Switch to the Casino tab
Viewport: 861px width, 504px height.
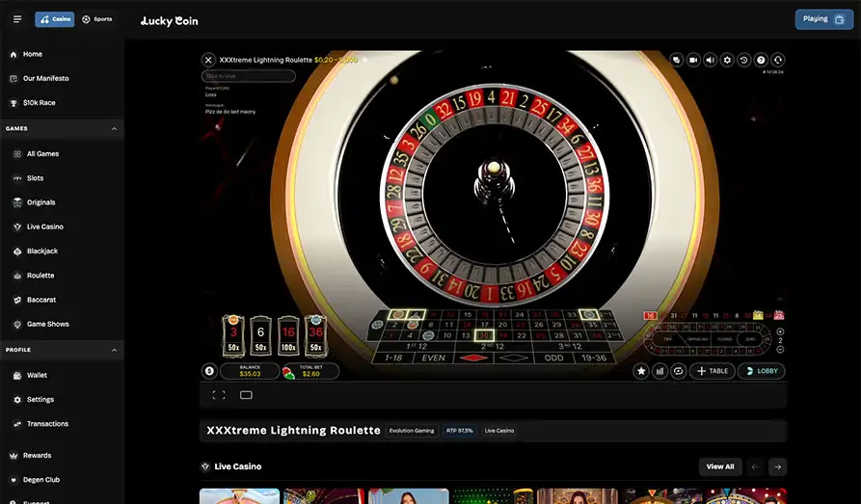coord(55,19)
